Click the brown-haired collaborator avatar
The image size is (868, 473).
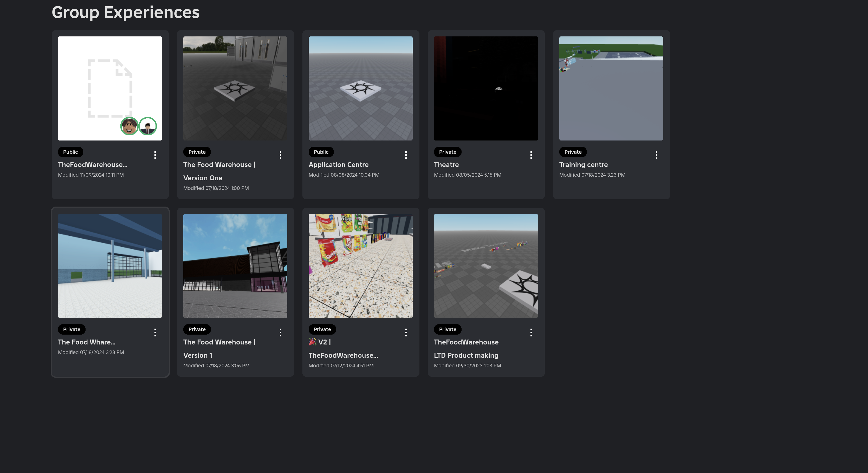[x=129, y=126]
